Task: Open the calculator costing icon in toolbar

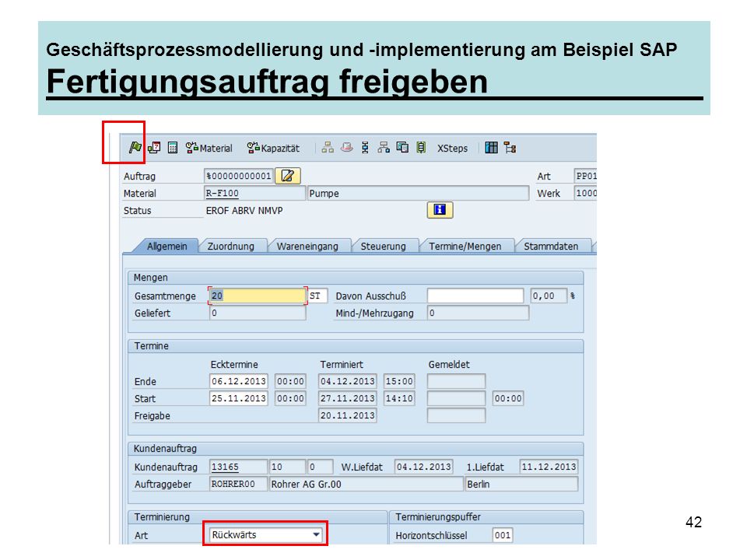Action: coord(173,148)
